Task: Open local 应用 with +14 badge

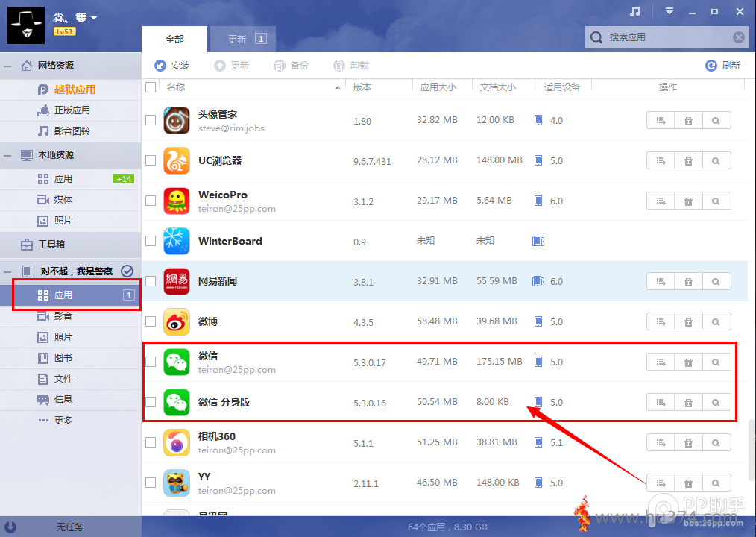Action: coord(70,179)
